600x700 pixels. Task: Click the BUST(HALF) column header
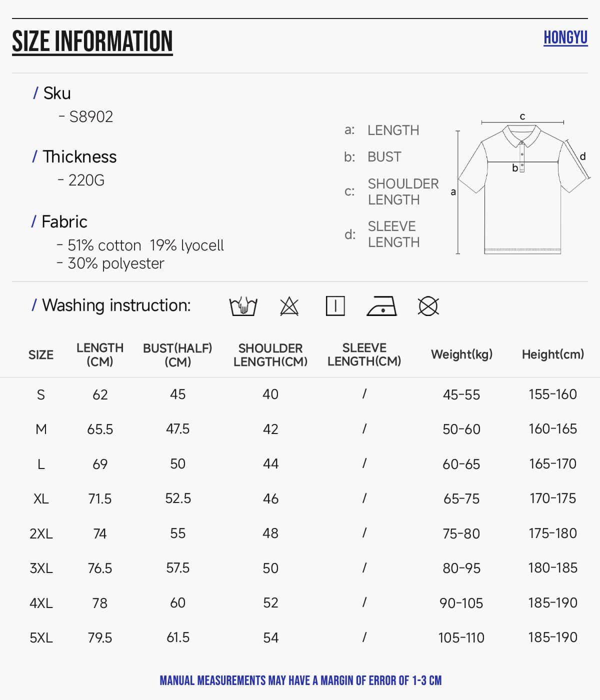tap(177, 354)
